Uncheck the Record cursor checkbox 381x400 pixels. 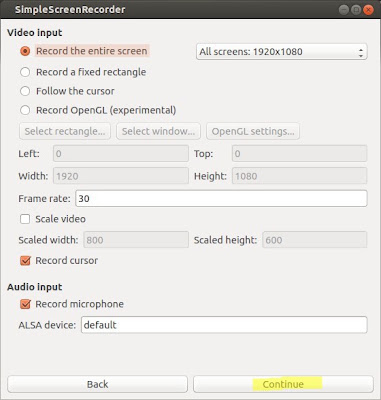click(25, 261)
